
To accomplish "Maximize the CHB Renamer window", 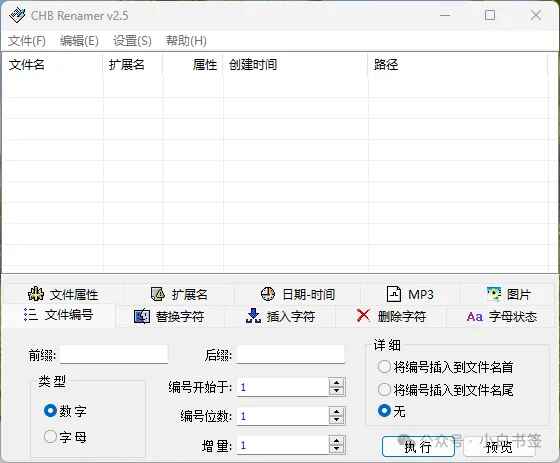I will click(490, 15).
